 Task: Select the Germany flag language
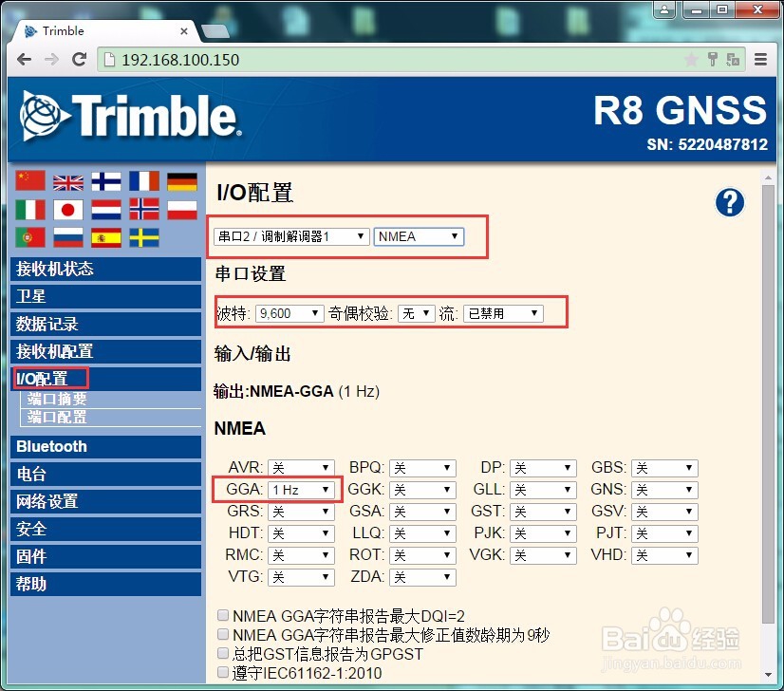coord(182,181)
